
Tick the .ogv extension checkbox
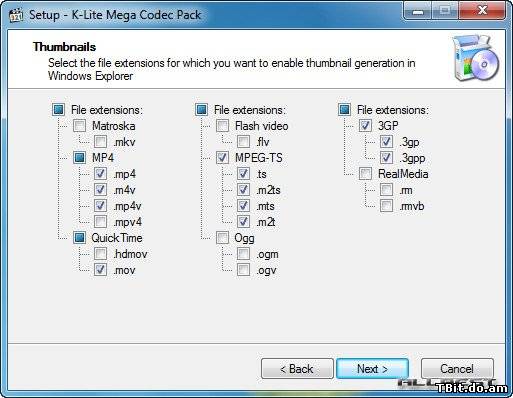coord(243,270)
